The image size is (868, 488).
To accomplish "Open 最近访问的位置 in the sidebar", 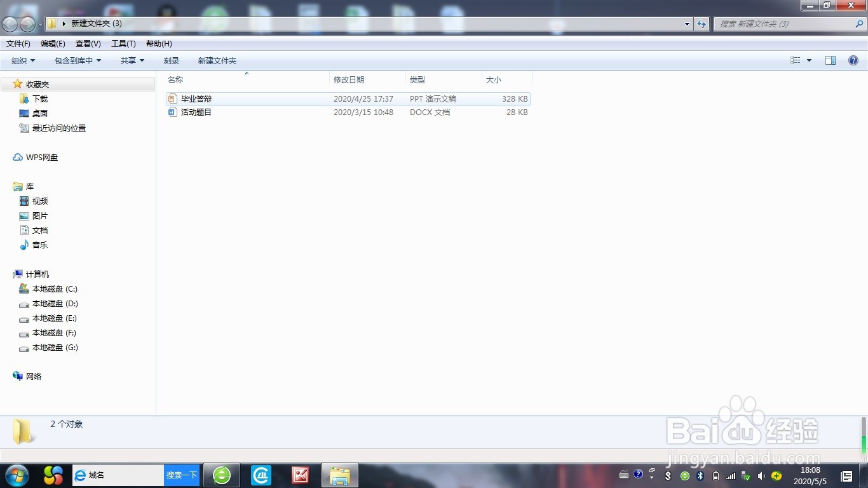I will 52,128.
